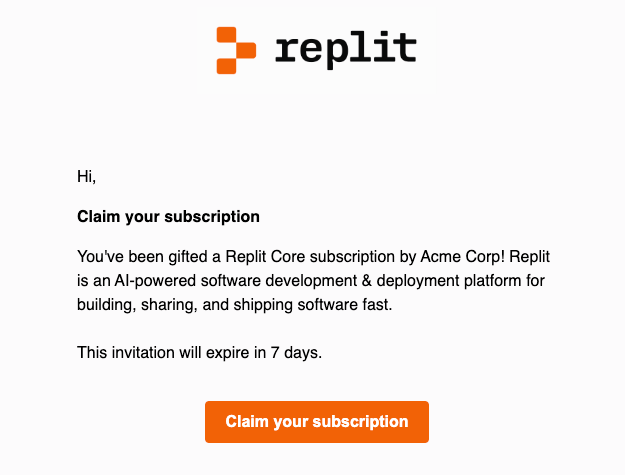The height and width of the screenshot is (475, 625).
Task: Click the bold Claim your subscription heading
Action: (x=168, y=217)
